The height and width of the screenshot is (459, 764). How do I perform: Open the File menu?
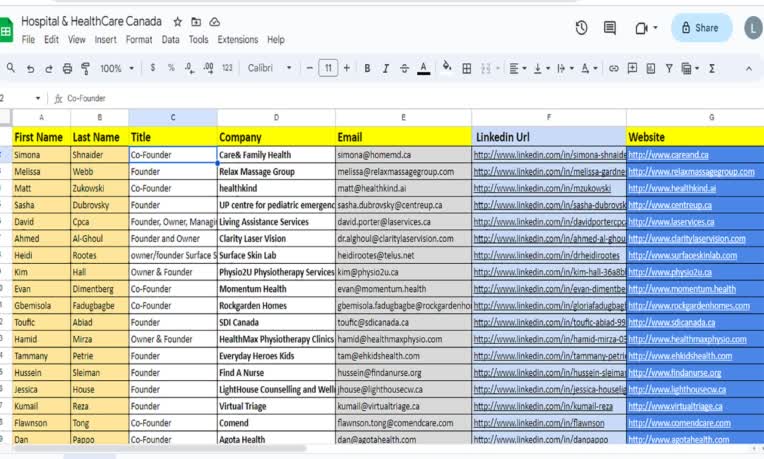pos(28,39)
